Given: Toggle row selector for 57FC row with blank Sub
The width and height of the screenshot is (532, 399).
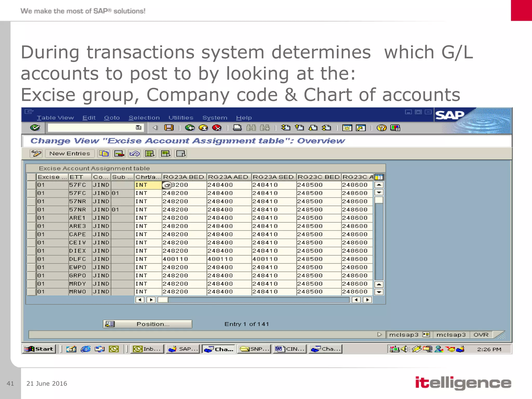Looking at the screenshot, I should pyautogui.click(x=31, y=185).
